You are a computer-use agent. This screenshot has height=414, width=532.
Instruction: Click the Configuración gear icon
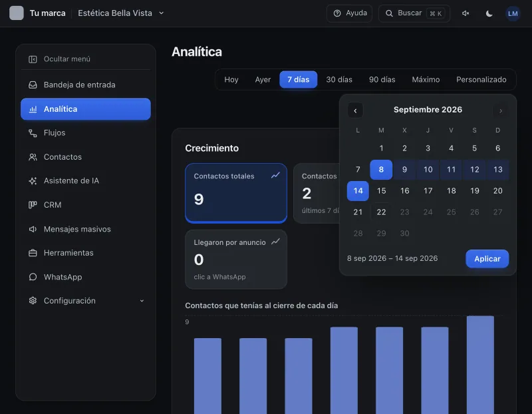(33, 301)
